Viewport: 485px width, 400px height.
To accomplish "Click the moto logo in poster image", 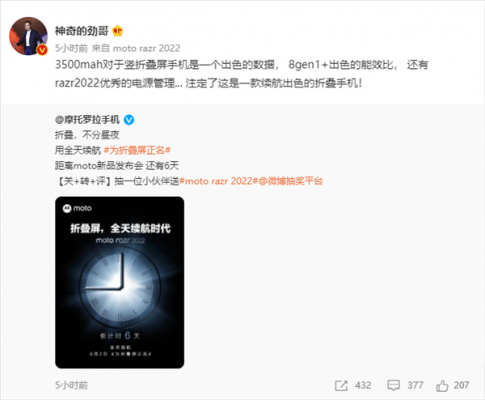I will (77, 208).
